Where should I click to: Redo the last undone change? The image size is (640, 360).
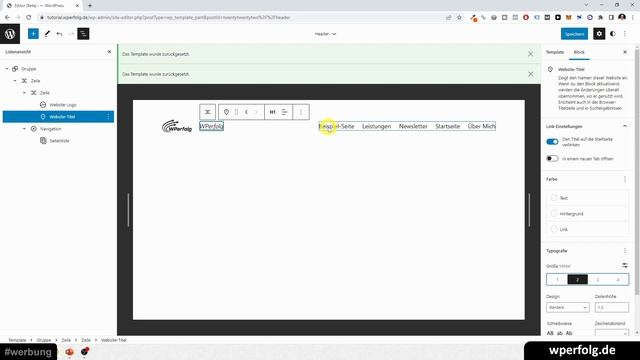click(x=71, y=34)
